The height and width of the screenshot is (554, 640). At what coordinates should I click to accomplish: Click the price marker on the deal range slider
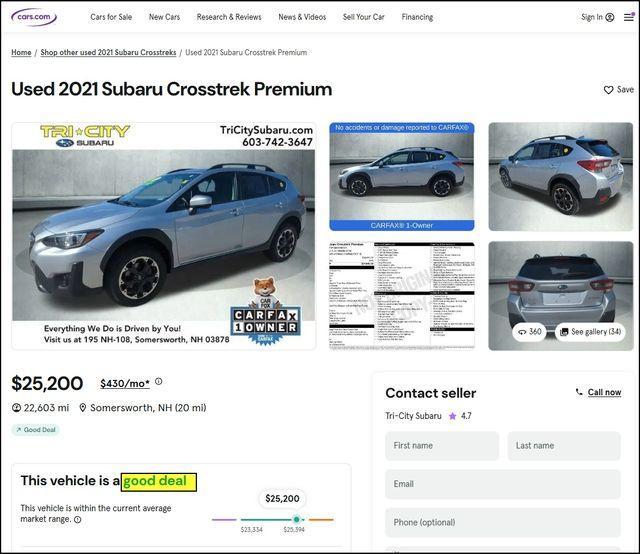[297, 519]
